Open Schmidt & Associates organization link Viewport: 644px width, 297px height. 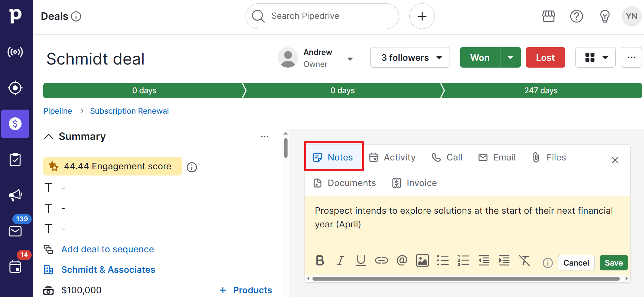[x=108, y=270]
